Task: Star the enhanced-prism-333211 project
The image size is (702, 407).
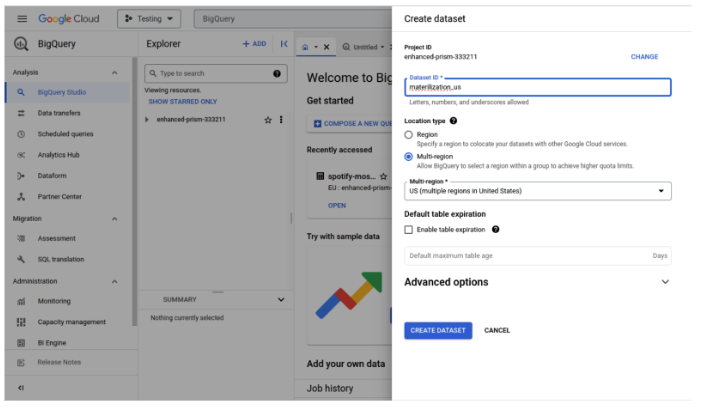Action: 268,120
